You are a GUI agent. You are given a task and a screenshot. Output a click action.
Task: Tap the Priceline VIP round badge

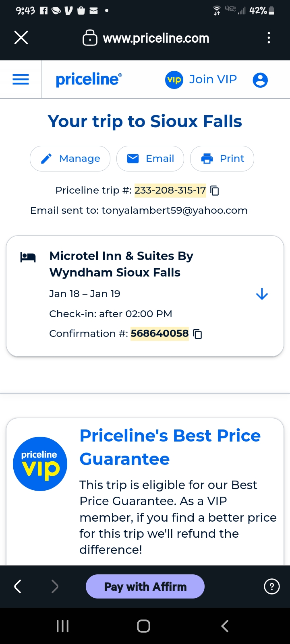[x=40, y=464]
